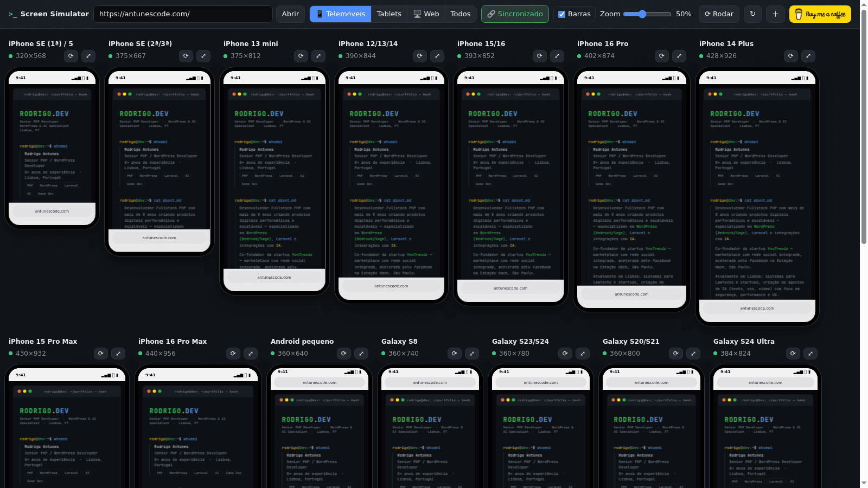This screenshot has height=488, width=868.
Task: Click the iPhone 13 mini device screen
Action: point(275,181)
